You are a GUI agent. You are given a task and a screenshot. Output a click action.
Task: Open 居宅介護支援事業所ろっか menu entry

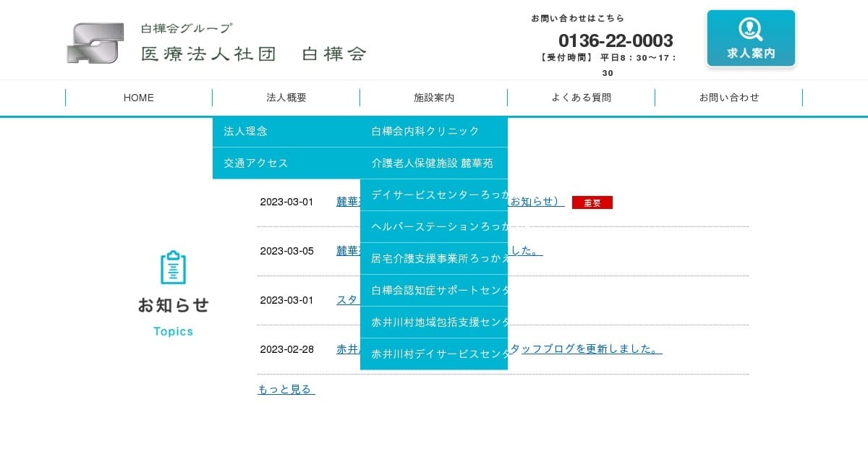point(434,259)
